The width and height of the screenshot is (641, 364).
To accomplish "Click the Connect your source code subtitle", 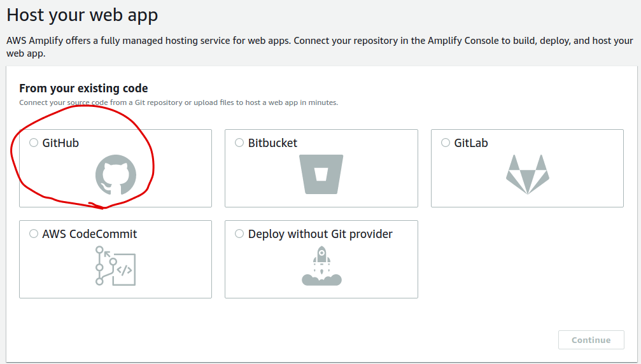I will tap(178, 102).
